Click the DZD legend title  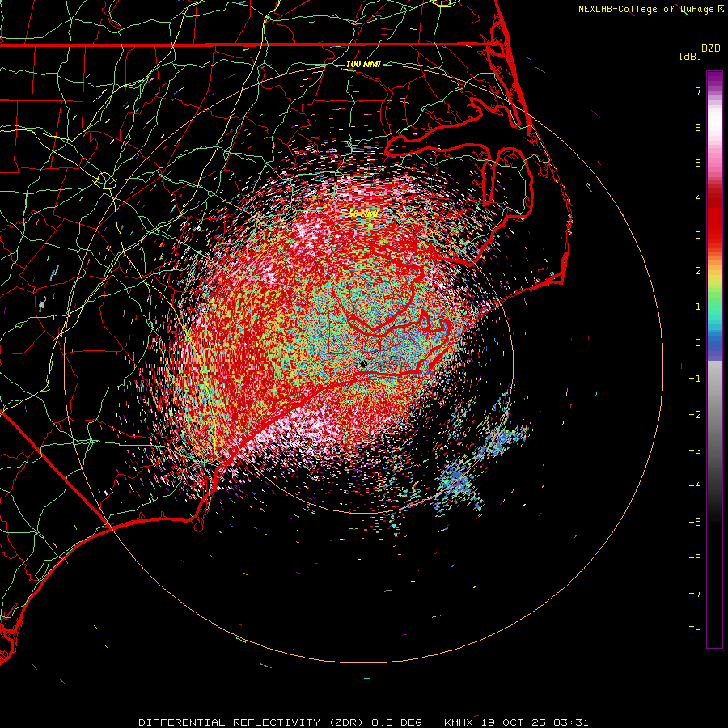(x=711, y=49)
